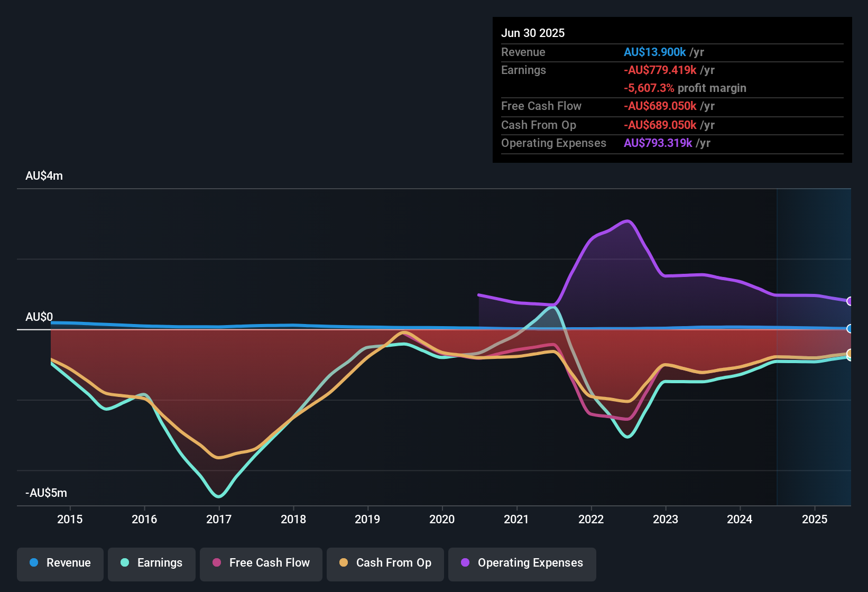Screen dimensions: 868x592
Task: Click the blue Revenue legend dot
Action: point(34,562)
